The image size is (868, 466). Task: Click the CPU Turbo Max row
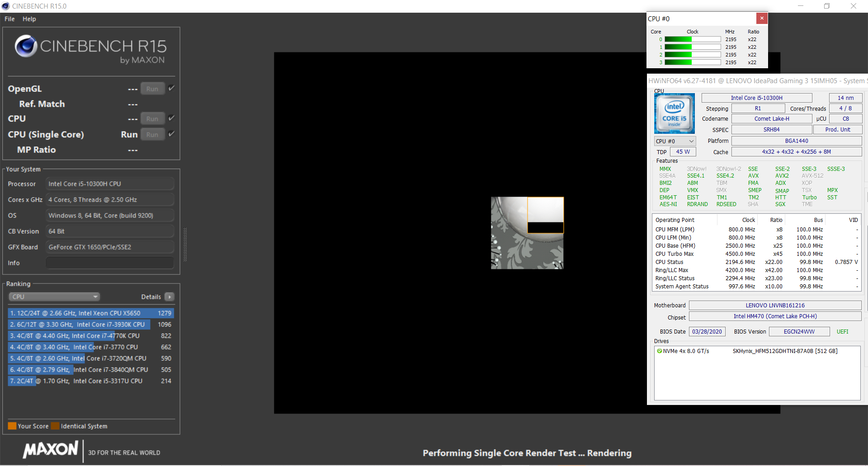click(756, 254)
